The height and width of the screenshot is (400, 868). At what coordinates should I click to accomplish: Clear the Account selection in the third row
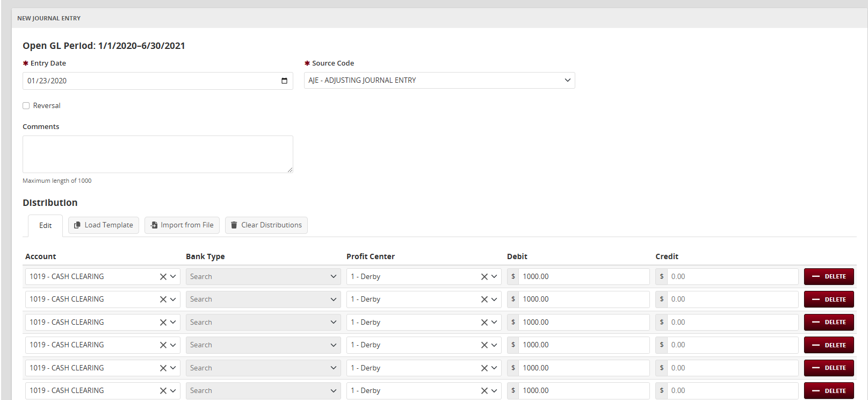pyautogui.click(x=163, y=323)
